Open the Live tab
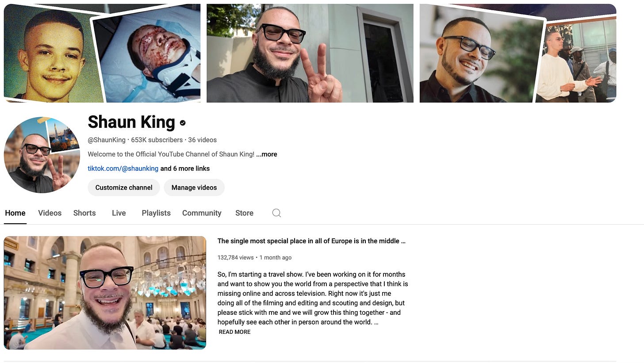Screen dimensions: 644x363 pyautogui.click(x=119, y=213)
